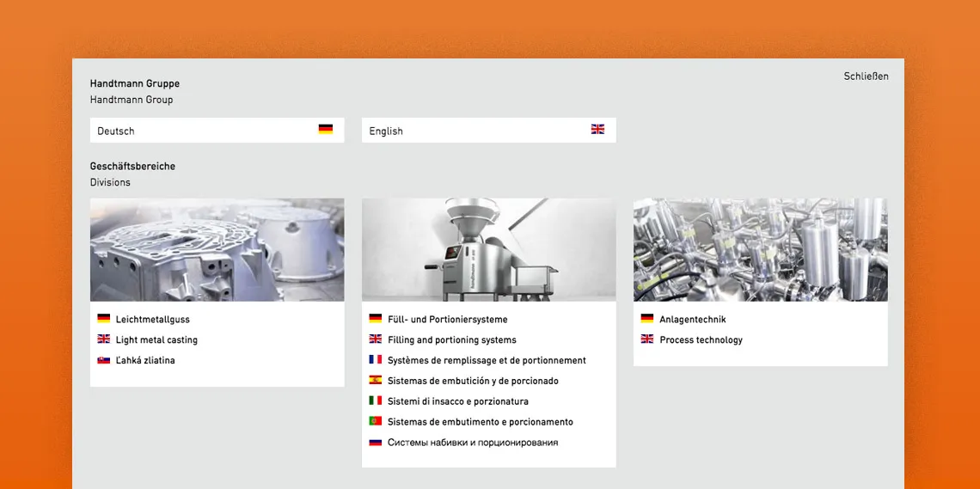Open Системы набивки и порционирования link

[473, 442]
